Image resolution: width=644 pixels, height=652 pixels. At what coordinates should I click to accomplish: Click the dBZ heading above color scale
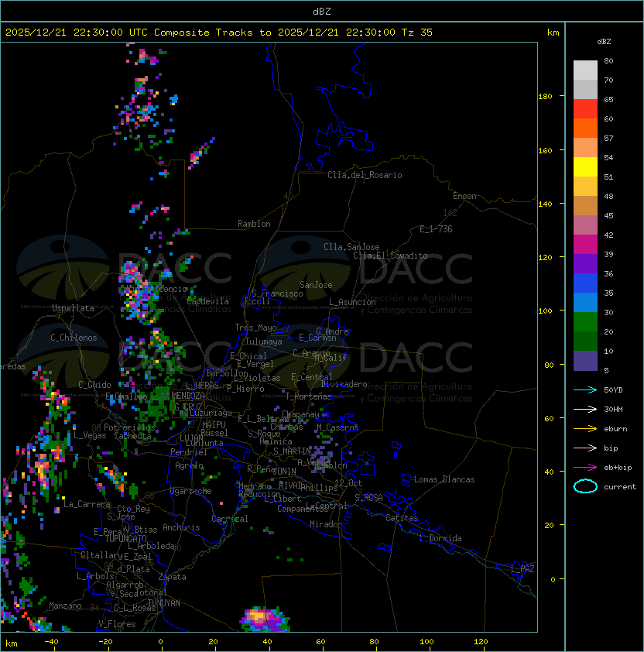pyautogui.click(x=604, y=42)
